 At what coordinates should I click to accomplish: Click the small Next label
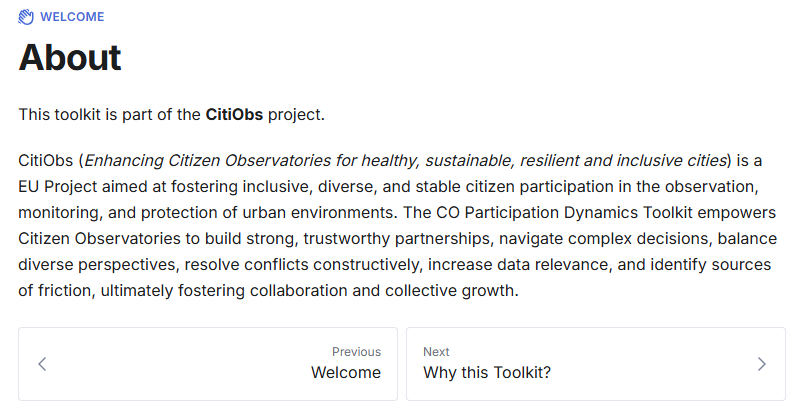click(x=436, y=352)
